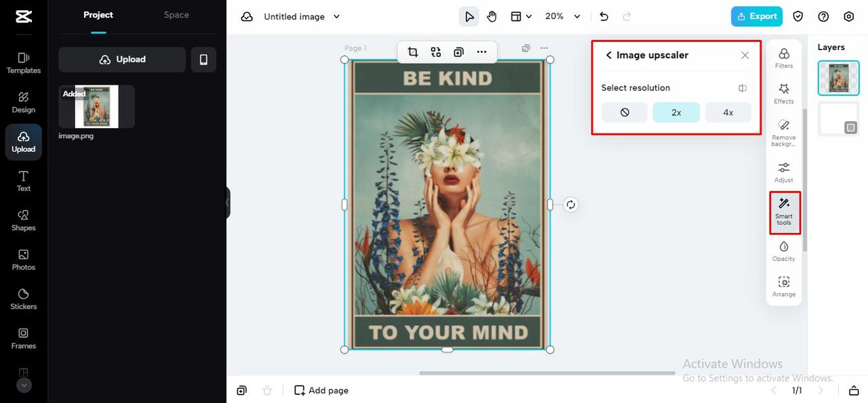
Task: Open the Effects tool
Action: click(x=784, y=93)
